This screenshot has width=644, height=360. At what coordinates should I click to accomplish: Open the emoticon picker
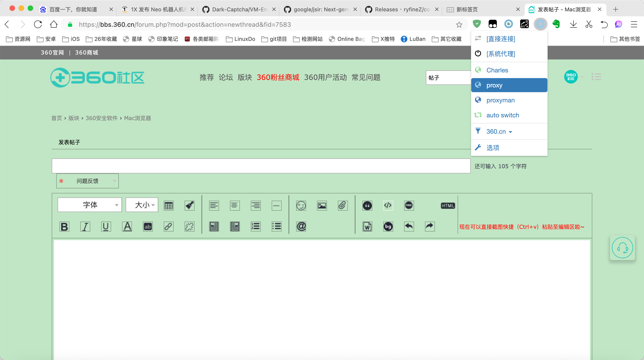(x=301, y=205)
